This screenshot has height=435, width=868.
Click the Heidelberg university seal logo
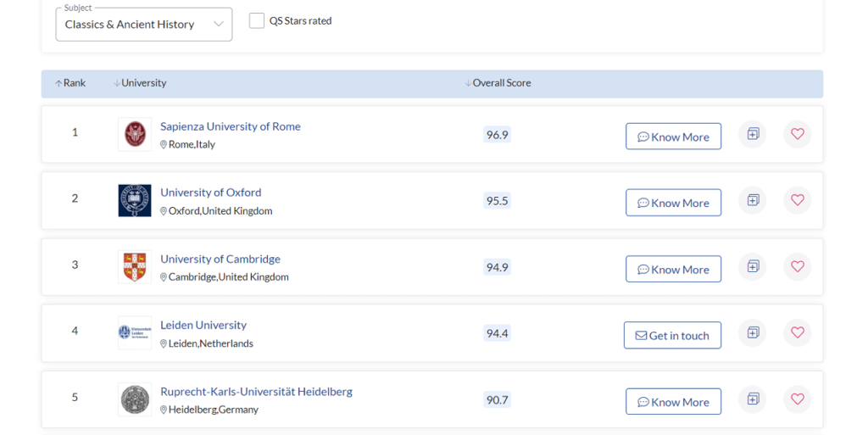135,399
